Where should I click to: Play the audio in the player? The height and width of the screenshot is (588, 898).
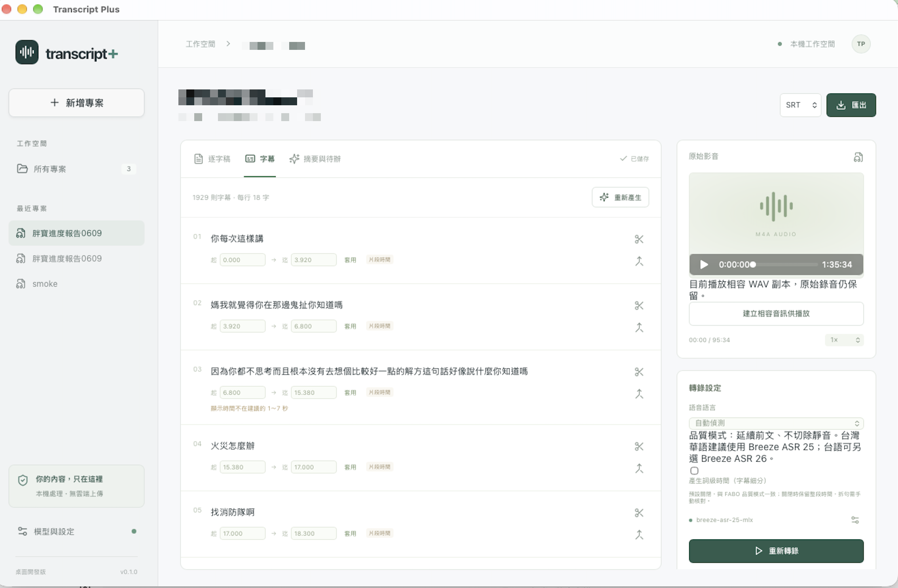click(704, 264)
